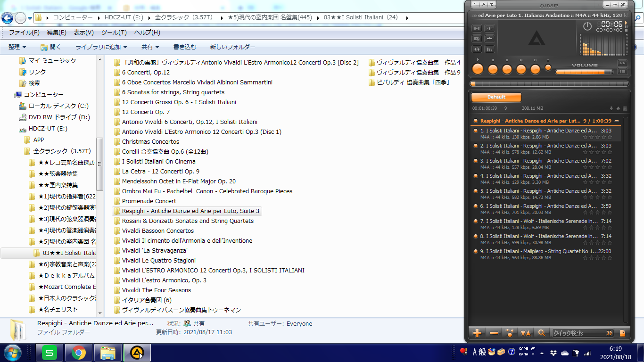
Task: Click the 開く button in Explorer's toolbar
Action: pos(51,47)
